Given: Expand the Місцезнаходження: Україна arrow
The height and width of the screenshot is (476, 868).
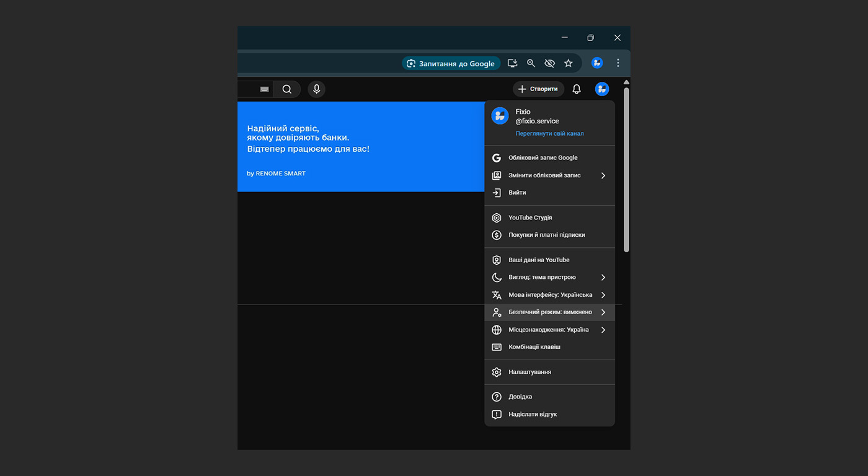Looking at the screenshot, I should [603, 330].
